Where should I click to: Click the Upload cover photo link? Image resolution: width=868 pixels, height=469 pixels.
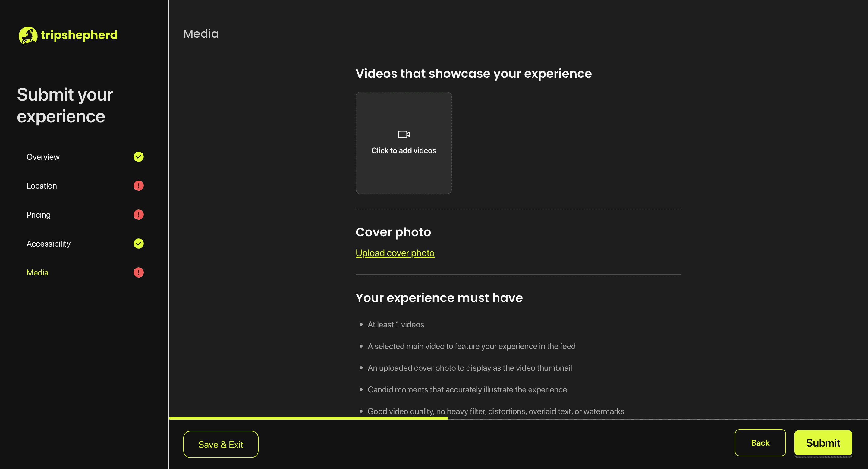pos(395,253)
